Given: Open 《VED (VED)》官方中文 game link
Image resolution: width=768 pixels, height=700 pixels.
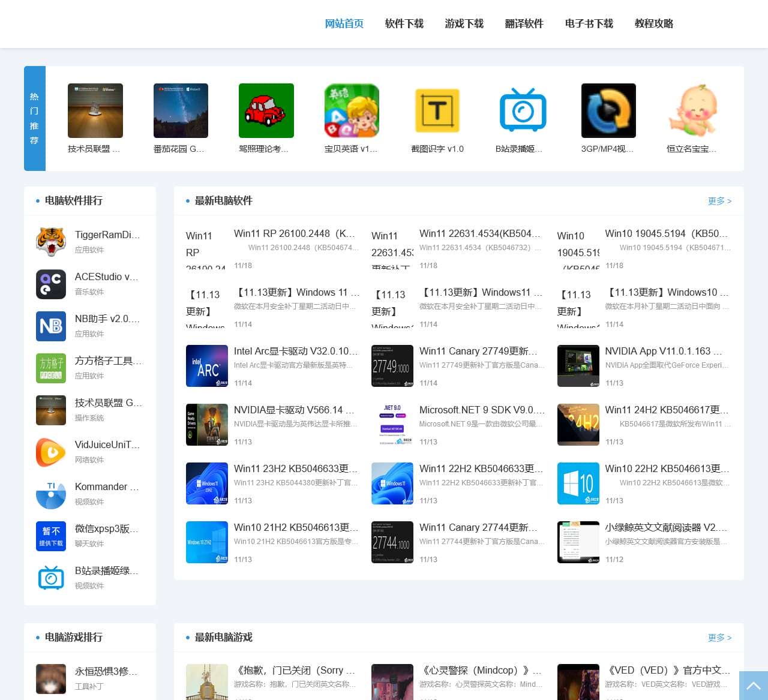Looking at the screenshot, I should pos(667,670).
